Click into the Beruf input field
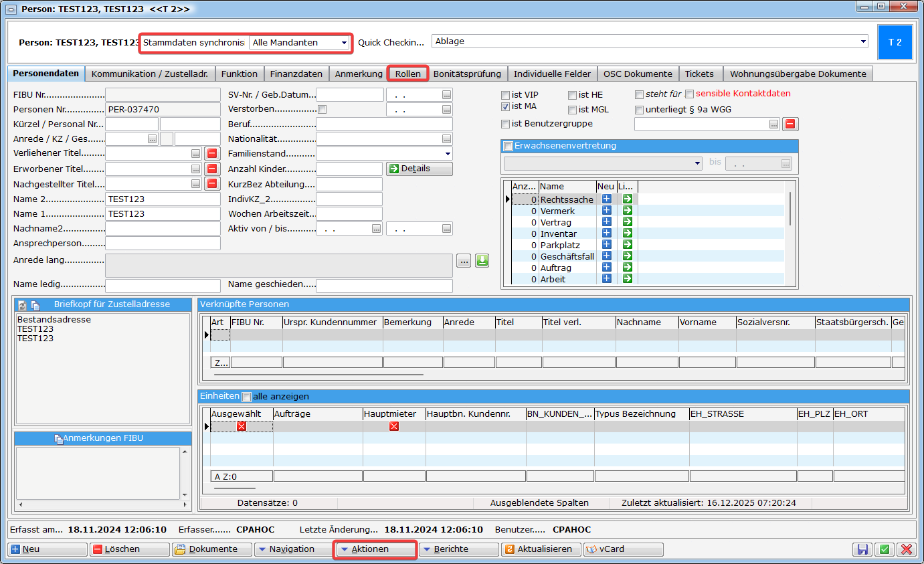 pyautogui.click(x=384, y=124)
